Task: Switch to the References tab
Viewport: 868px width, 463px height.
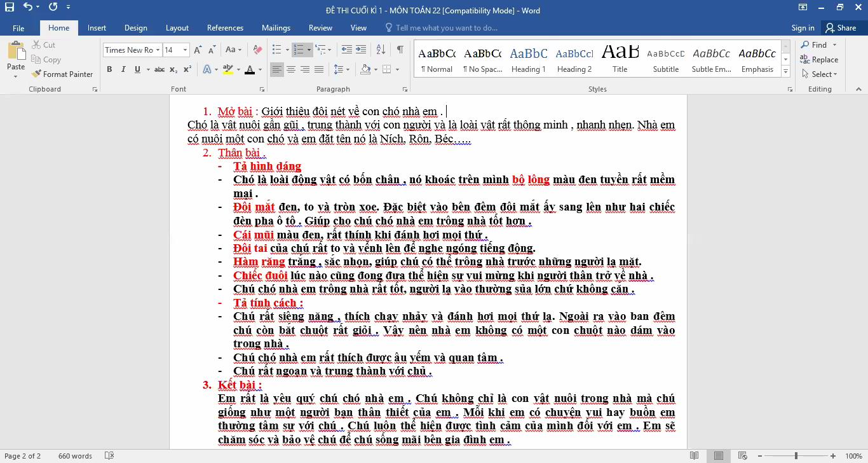Action: 225,28
